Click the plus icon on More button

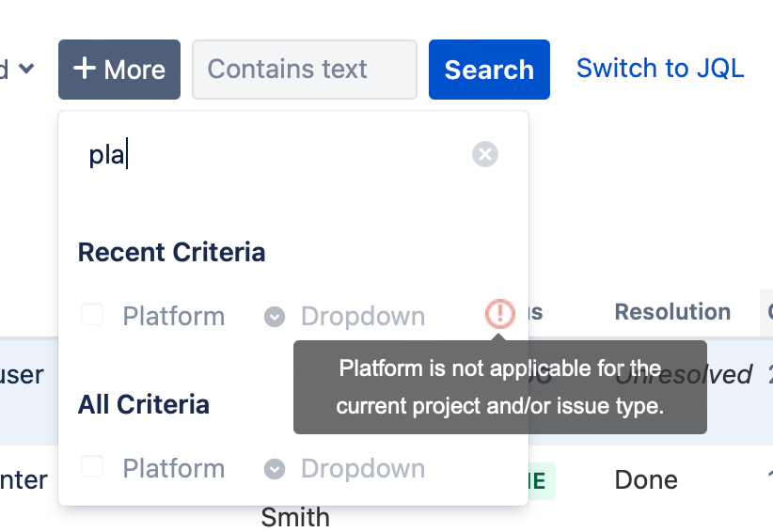85,68
